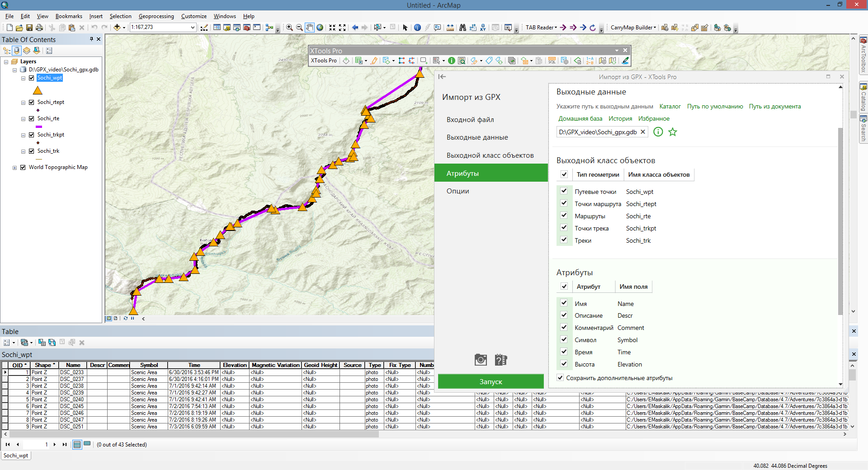This screenshot has height=470, width=868.
Task: Click the Add Data icon
Action: tap(117, 28)
